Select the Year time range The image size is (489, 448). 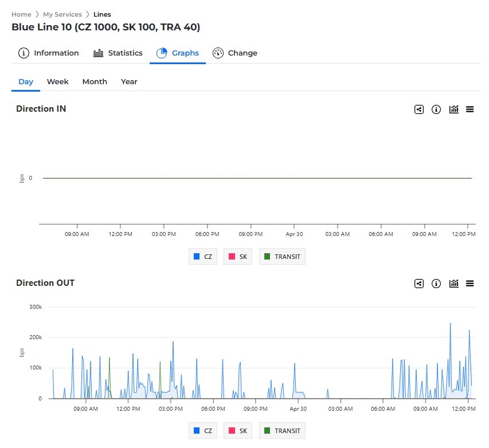pyautogui.click(x=129, y=82)
